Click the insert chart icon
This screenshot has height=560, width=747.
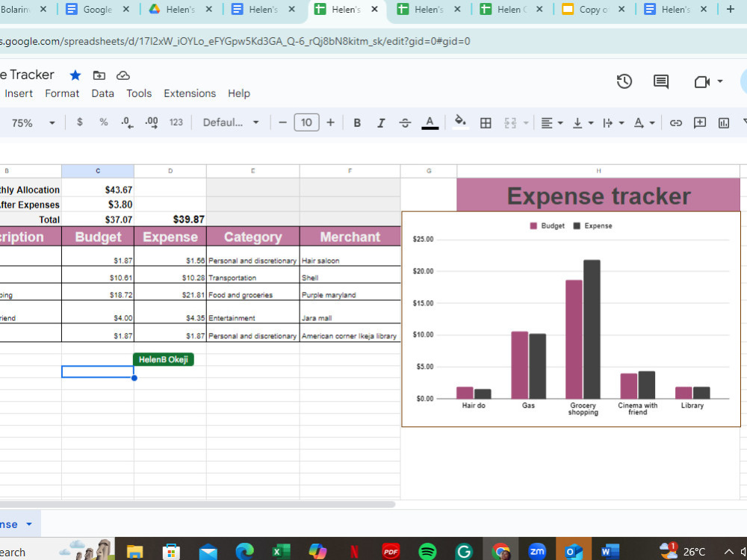coord(723,123)
